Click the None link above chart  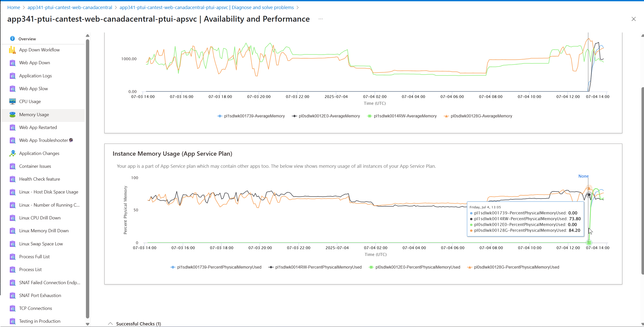tap(584, 176)
